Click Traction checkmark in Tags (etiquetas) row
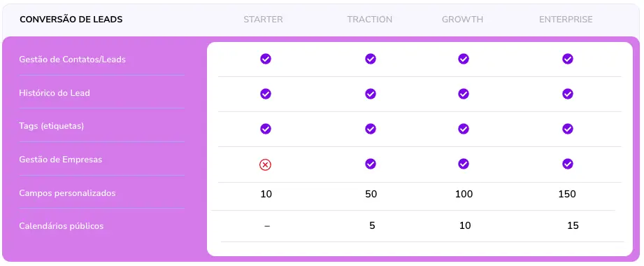Viewport: 644px width, 266px height. [x=371, y=129]
